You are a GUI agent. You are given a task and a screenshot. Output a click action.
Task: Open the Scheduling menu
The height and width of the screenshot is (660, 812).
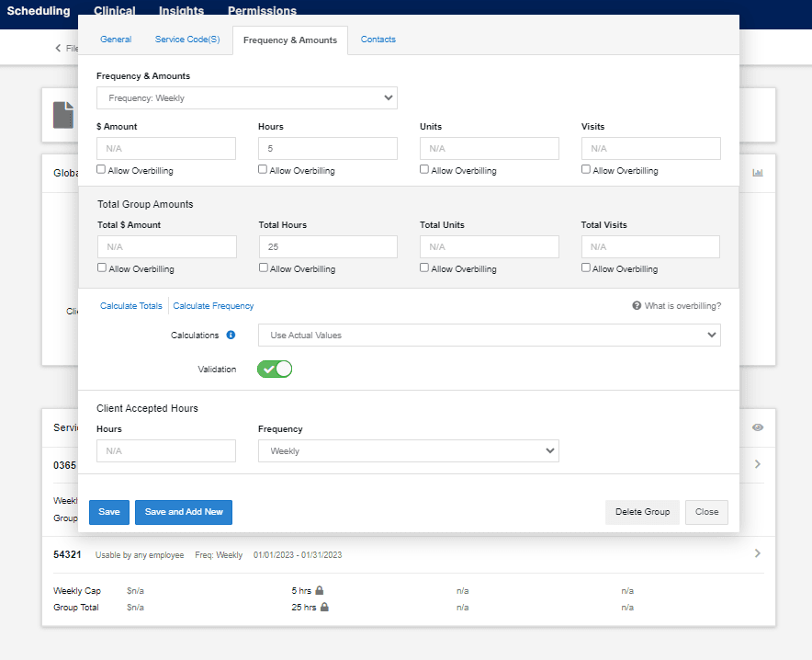(39, 11)
